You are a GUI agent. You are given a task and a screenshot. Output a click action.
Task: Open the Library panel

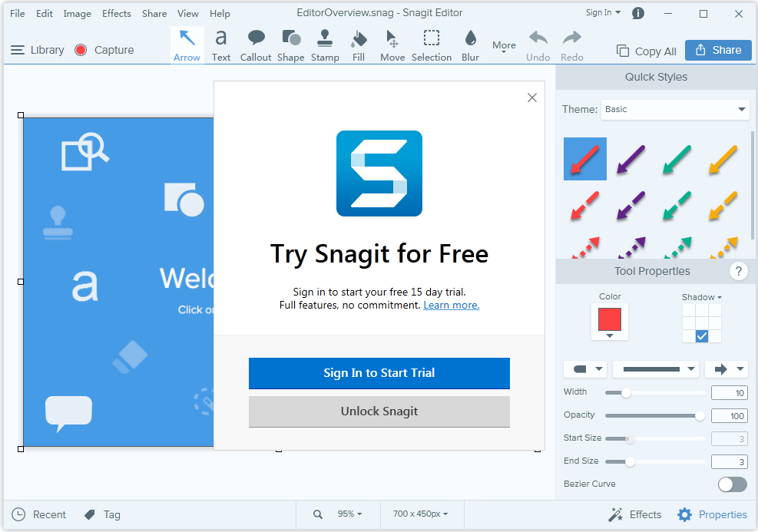37,50
